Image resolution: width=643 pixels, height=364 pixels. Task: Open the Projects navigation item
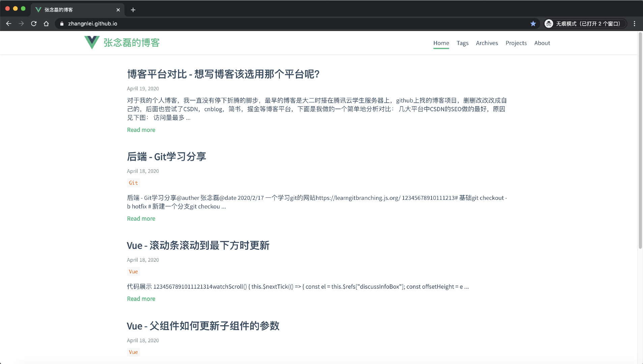tap(516, 43)
